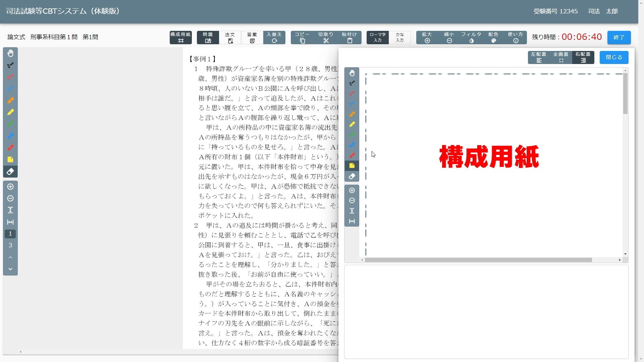Open the 切取り cut tool
The height and width of the screenshot is (362, 644).
pos(326,38)
